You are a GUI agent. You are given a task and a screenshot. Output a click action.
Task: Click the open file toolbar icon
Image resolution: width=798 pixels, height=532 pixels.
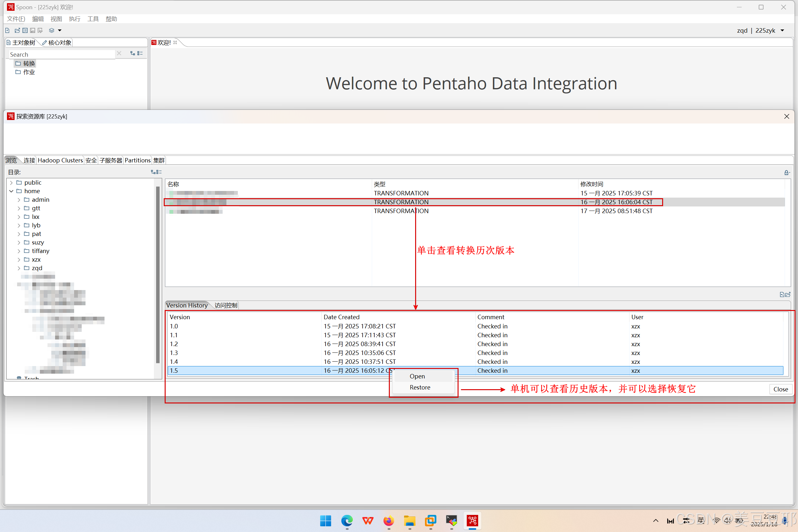pos(17,30)
